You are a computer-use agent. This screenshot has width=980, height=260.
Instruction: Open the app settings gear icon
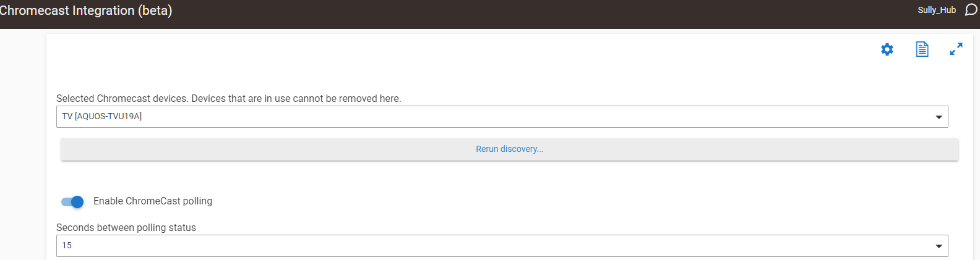pos(887,49)
